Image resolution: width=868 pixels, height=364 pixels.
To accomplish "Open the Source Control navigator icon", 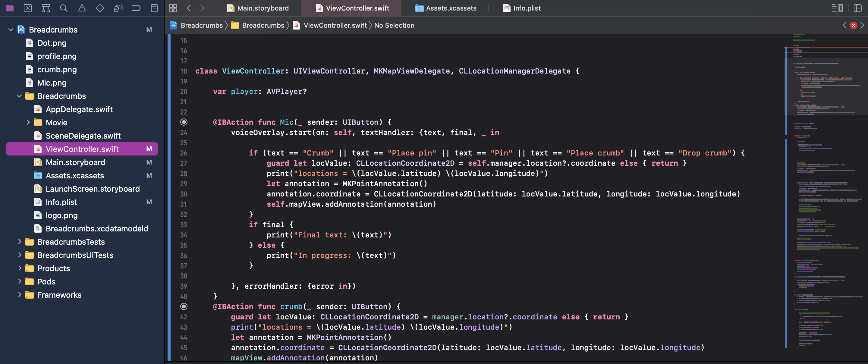I will click(x=28, y=8).
